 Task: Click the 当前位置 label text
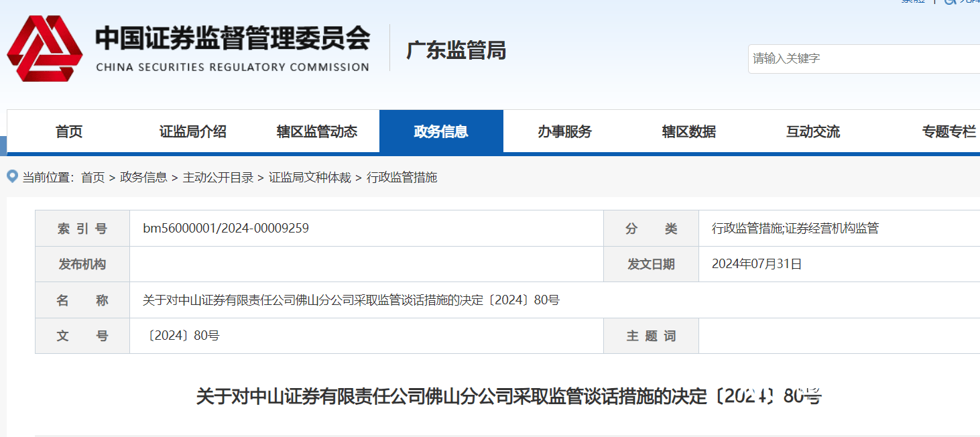[x=48, y=178]
